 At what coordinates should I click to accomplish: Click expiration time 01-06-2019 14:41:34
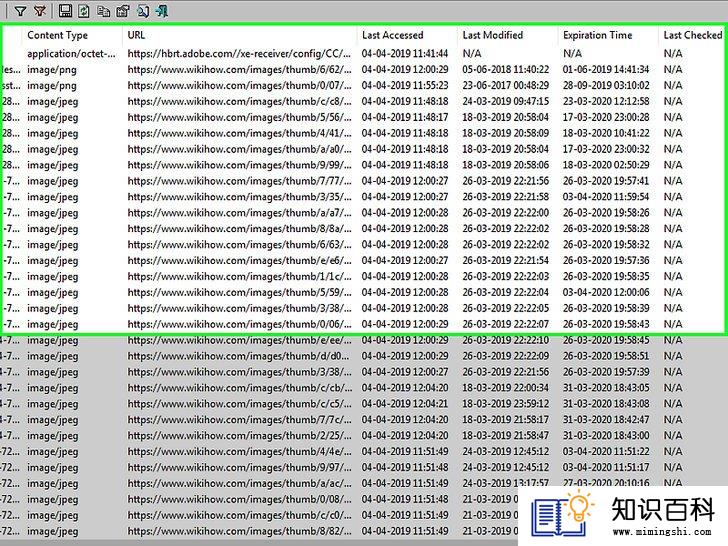pyautogui.click(x=606, y=70)
